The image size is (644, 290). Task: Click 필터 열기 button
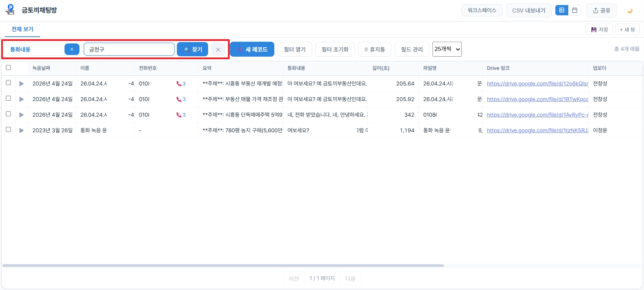295,50
